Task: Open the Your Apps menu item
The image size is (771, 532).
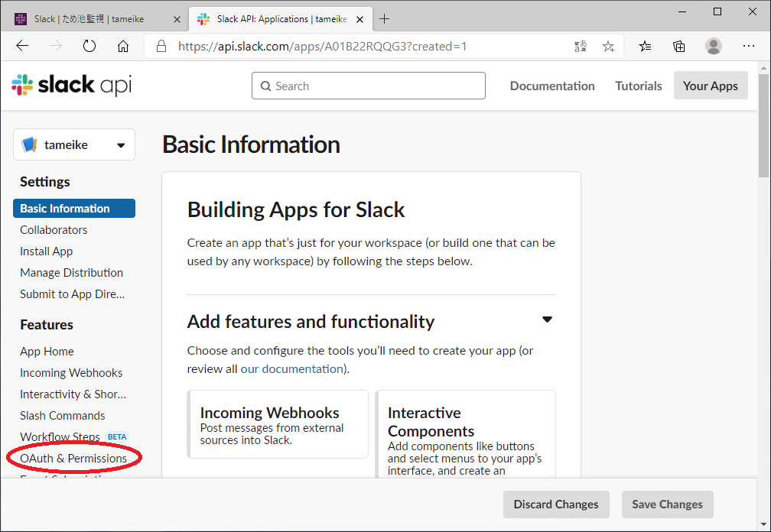Action: 710,86
